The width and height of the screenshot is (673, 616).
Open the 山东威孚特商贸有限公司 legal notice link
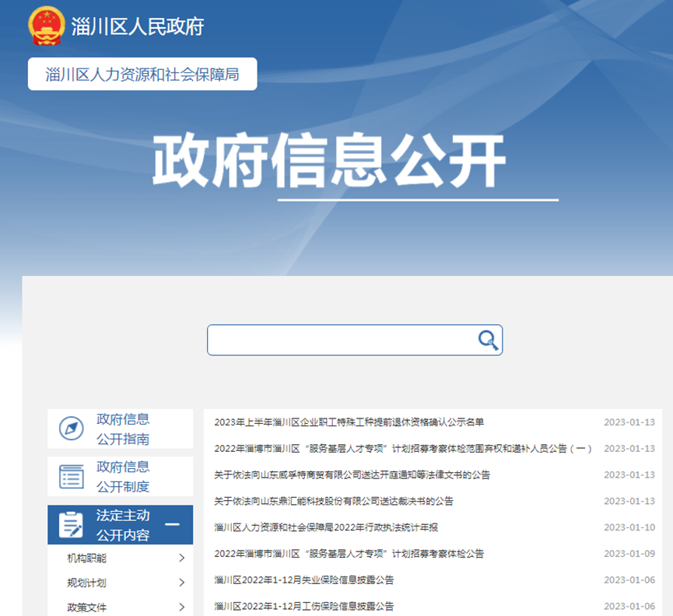[352, 474]
